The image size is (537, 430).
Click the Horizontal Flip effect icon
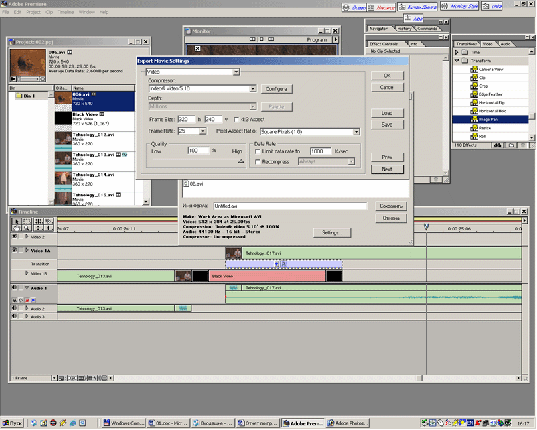[474, 102]
